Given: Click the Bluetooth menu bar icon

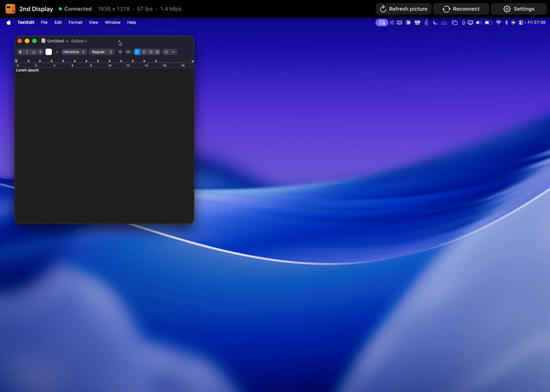Looking at the screenshot, I should [506, 22].
